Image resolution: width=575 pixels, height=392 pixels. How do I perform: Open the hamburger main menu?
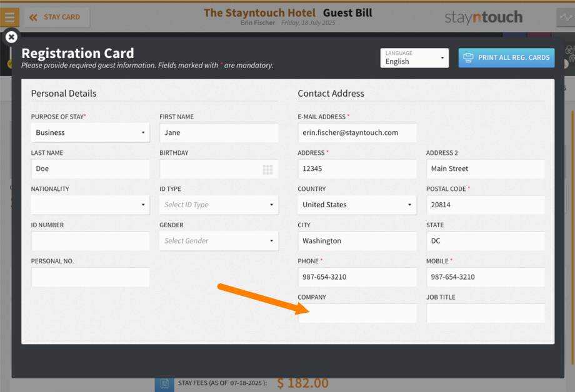coord(9,17)
